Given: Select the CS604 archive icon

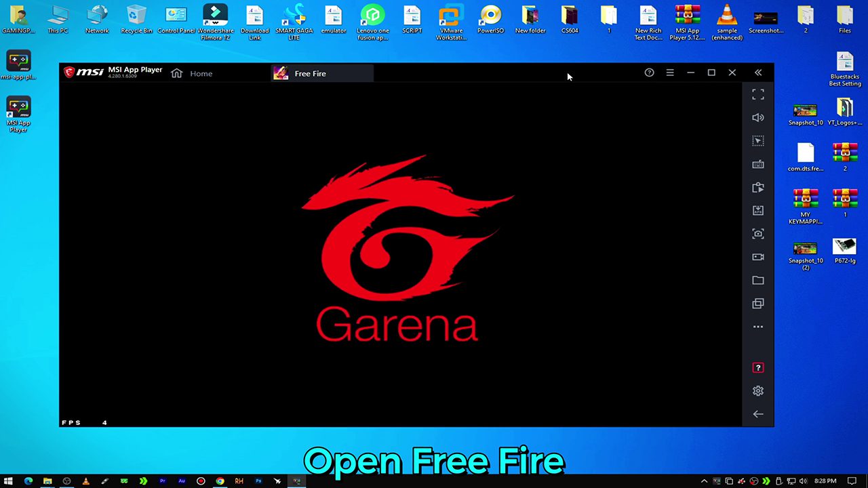Looking at the screenshot, I should click(570, 19).
